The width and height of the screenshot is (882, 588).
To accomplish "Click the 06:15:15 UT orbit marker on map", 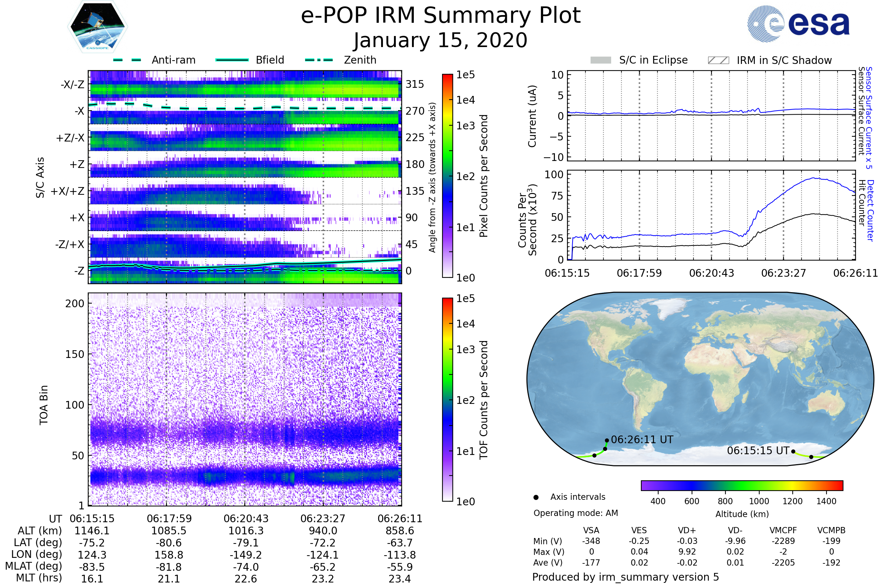I will click(x=793, y=452).
